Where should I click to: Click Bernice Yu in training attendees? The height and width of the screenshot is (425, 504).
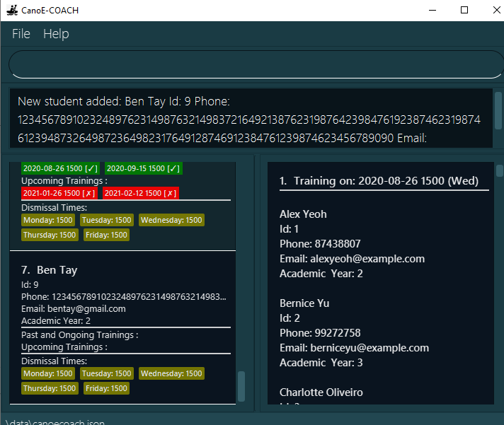coord(304,303)
